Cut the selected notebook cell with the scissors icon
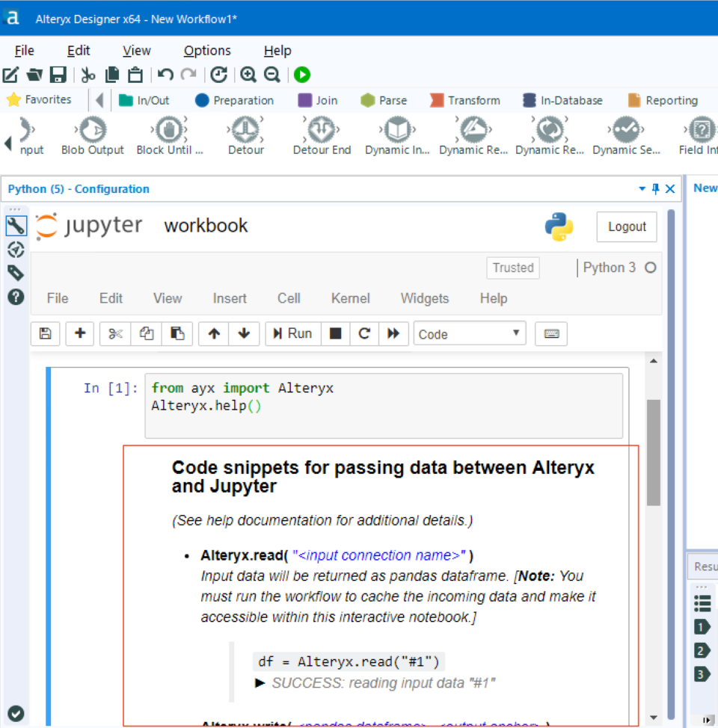The width and height of the screenshot is (718, 728). point(114,333)
